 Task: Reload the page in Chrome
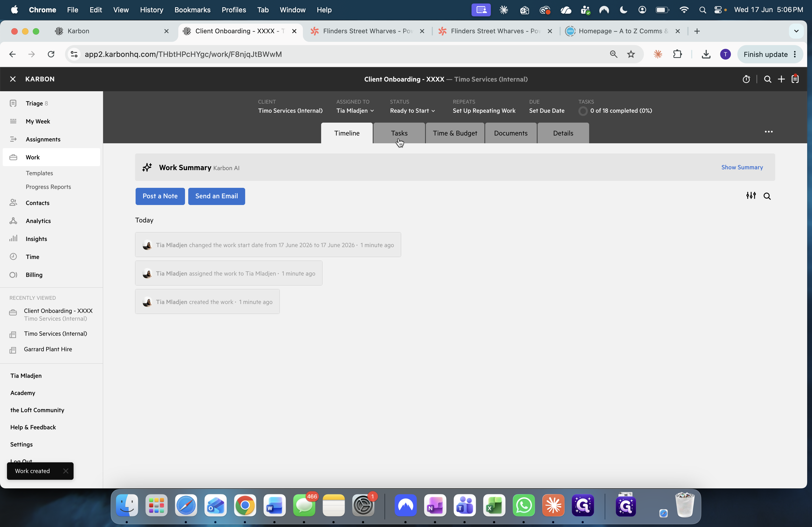[x=51, y=54]
